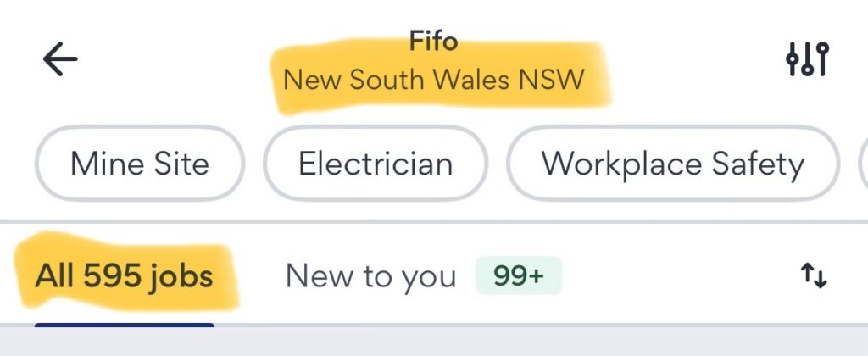Tap the "595" job count
This screenshot has height=356, width=868.
(108, 276)
